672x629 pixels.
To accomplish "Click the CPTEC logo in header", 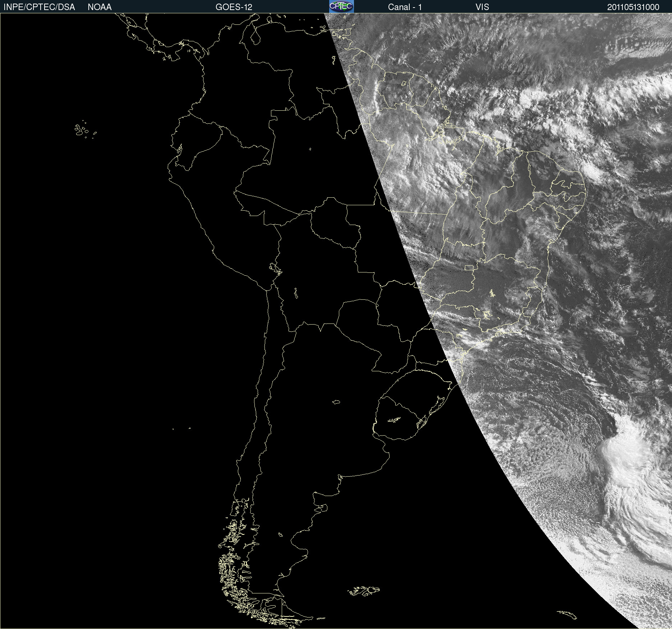I will pyautogui.click(x=341, y=6).
